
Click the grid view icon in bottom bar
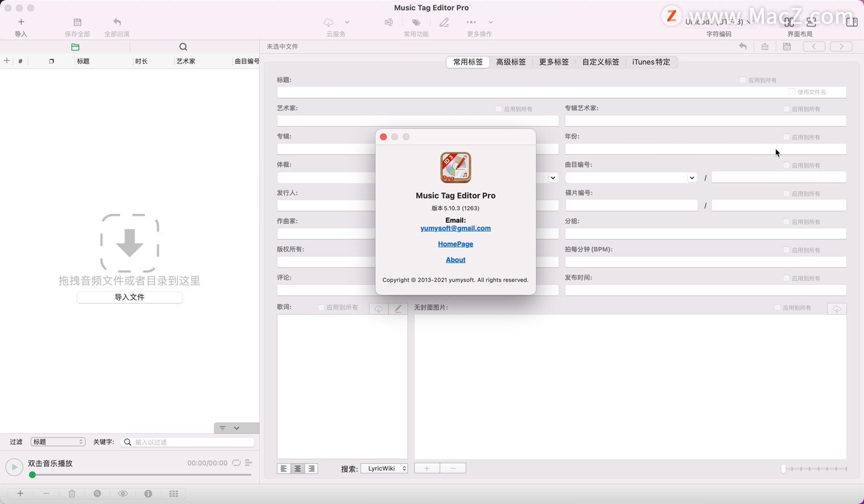[174, 494]
